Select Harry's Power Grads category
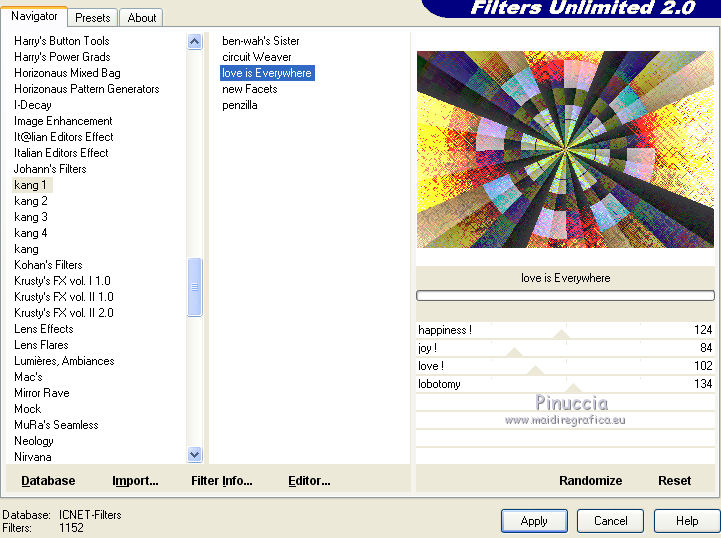 click(x=62, y=57)
